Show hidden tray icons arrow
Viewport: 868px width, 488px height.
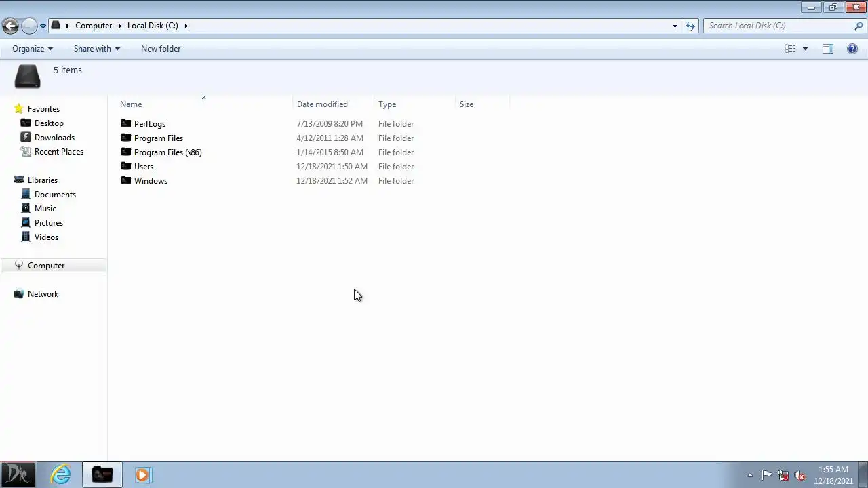pyautogui.click(x=750, y=475)
